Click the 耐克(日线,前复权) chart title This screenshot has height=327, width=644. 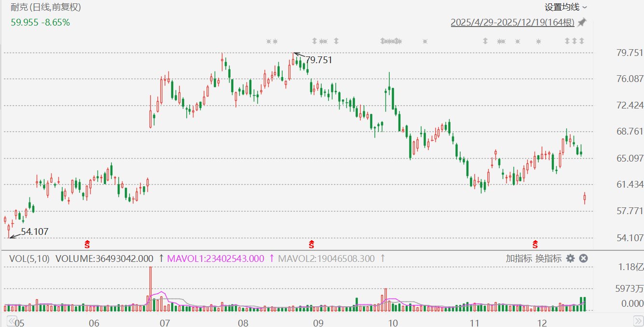pyautogui.click(x=46, y=7)
